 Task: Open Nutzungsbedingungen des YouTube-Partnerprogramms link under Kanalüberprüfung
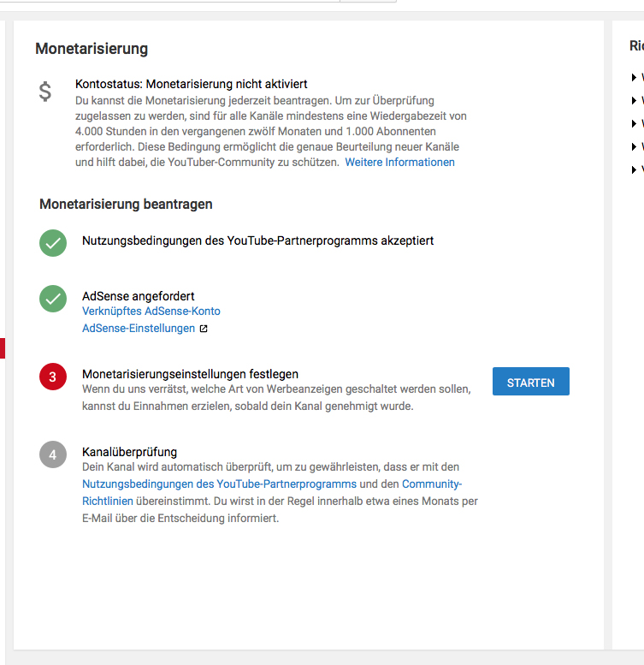(x=219, y=484)
